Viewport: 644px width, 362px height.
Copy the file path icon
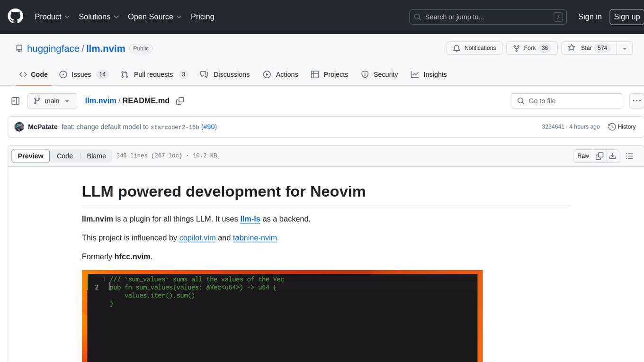pyautogui.click(x=180, y=100)
